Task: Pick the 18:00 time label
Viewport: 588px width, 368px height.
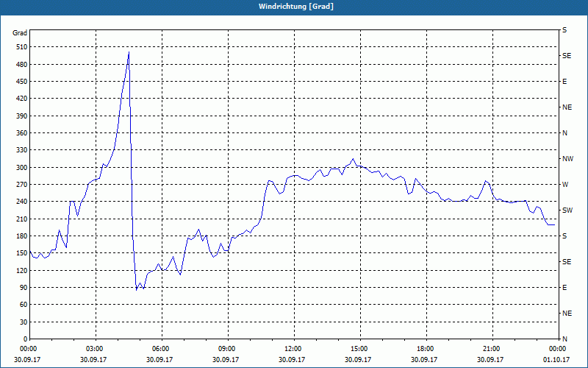Action: (x=424, y=349)
